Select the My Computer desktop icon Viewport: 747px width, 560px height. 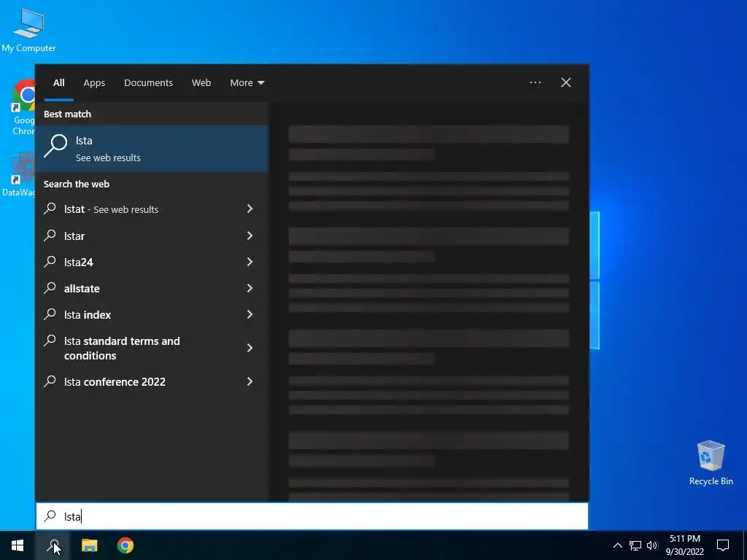point(28,30)
